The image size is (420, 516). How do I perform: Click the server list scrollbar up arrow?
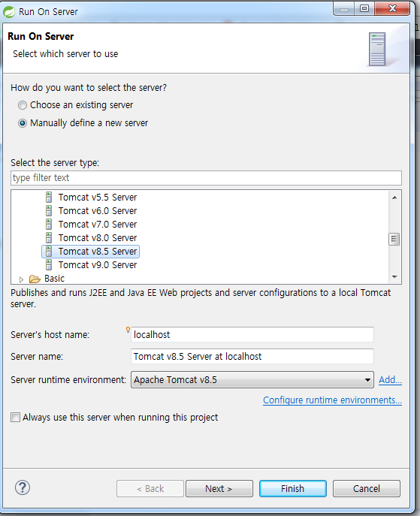tap(394, 198)
